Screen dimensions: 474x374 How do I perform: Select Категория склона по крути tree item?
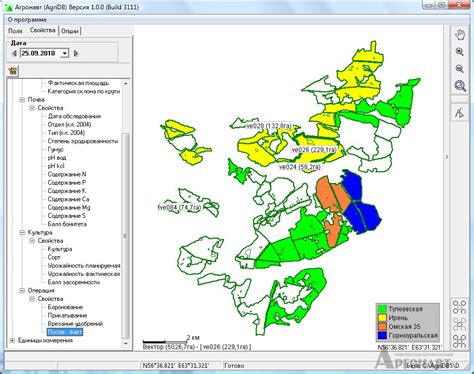pyautogui.click(x=84, y=91)
